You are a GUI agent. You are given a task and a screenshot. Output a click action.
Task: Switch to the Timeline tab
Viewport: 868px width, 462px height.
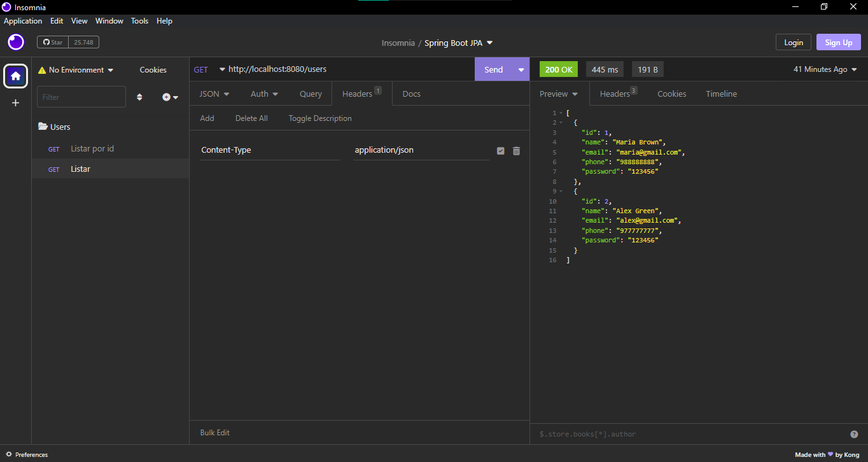click(x=721, y=94)
